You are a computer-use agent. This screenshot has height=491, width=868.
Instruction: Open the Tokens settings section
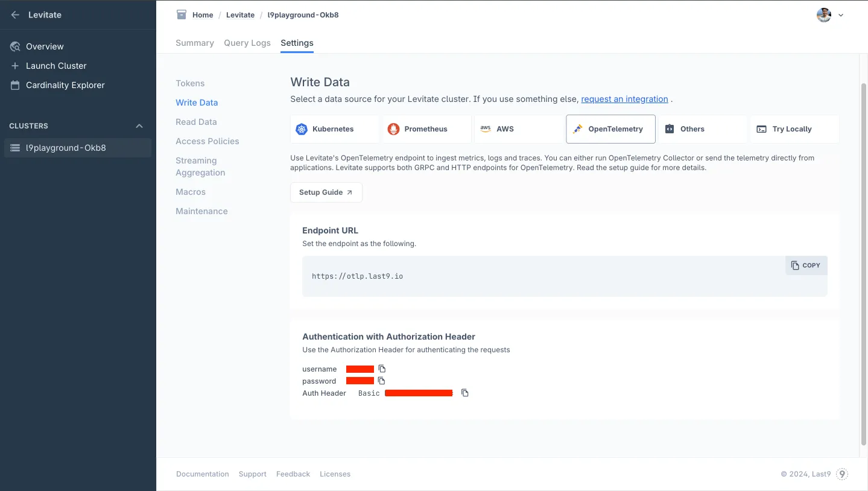pyautogui.click(x=190, y=83)
